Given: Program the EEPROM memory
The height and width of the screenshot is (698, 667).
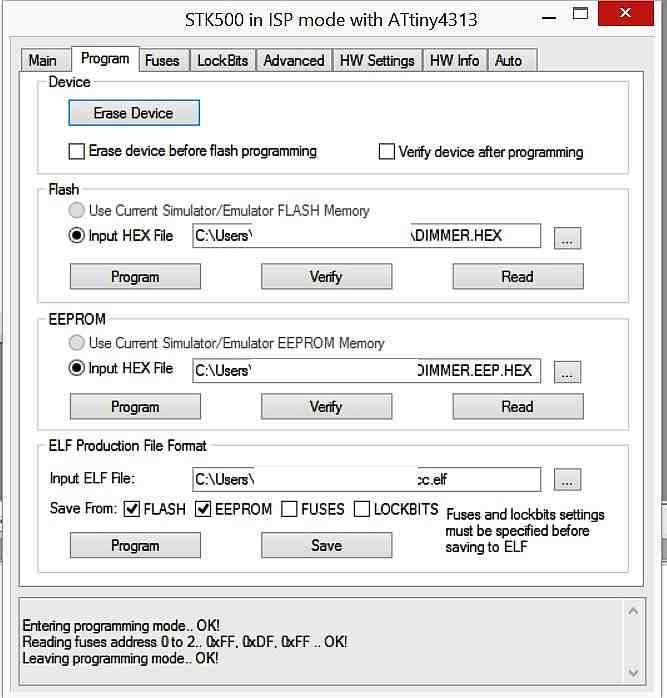Looking at the screenshot, I should tap(135, 406).
